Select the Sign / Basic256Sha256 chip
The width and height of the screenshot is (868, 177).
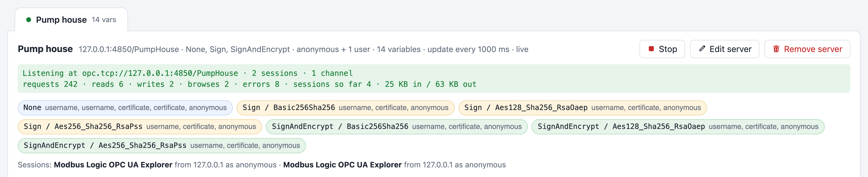coord(345,108)
